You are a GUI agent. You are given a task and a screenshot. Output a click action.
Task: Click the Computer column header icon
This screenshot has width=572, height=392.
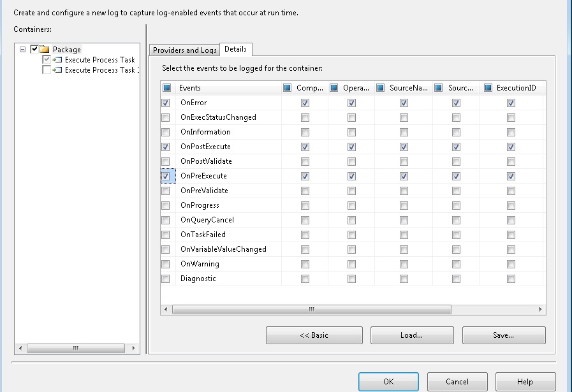click(287, 88)
